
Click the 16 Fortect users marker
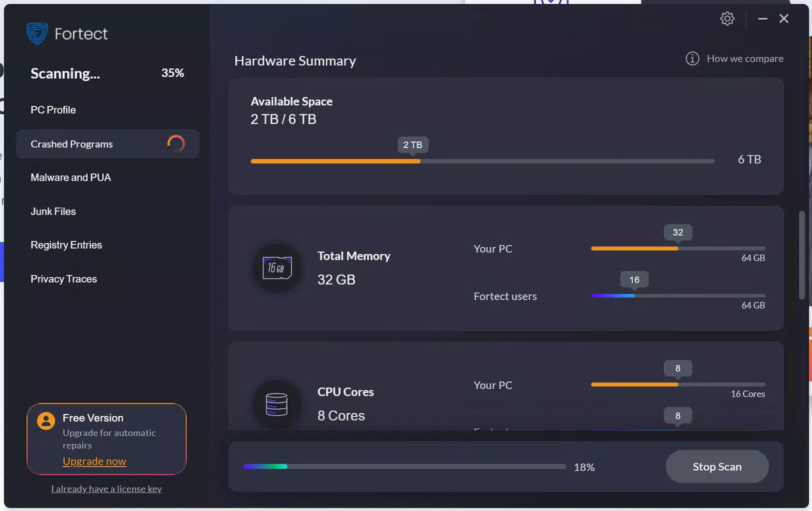(634, 280)
